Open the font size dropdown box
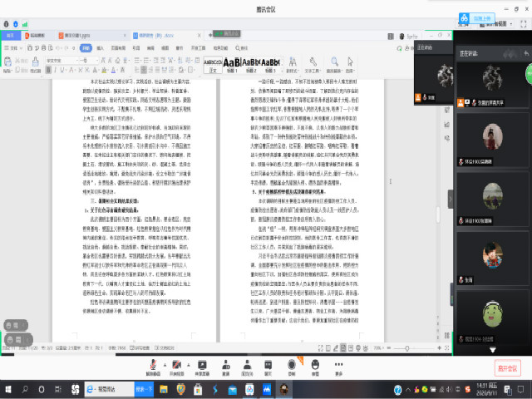 click(x=89, y=61)
